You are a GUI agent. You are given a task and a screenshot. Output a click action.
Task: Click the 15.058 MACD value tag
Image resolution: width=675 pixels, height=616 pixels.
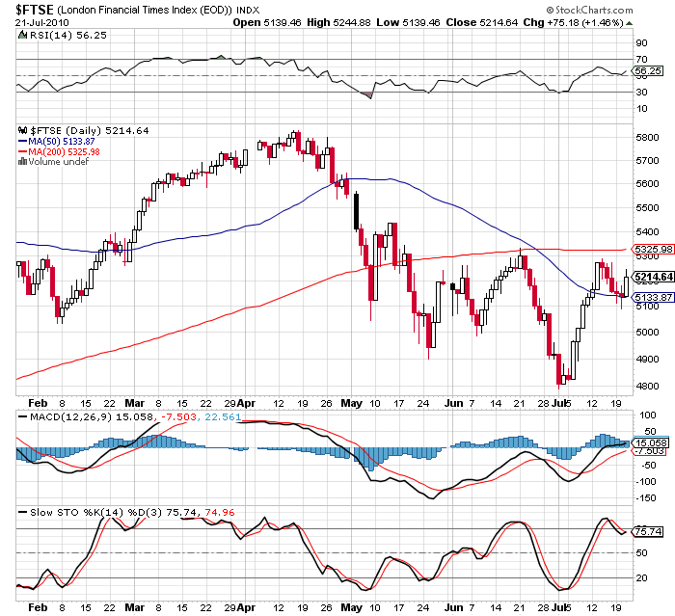coord(651,442)
